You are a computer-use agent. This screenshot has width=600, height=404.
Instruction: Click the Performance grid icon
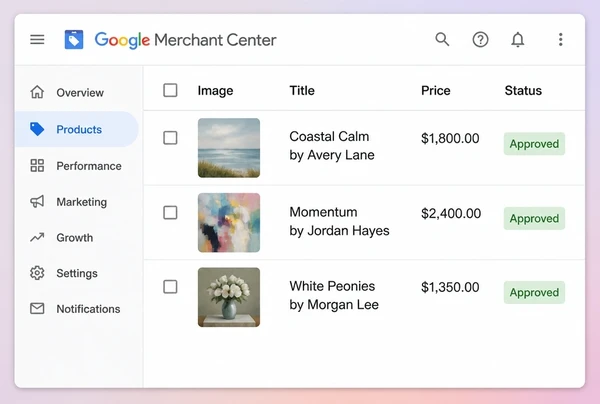click(37, 166)
